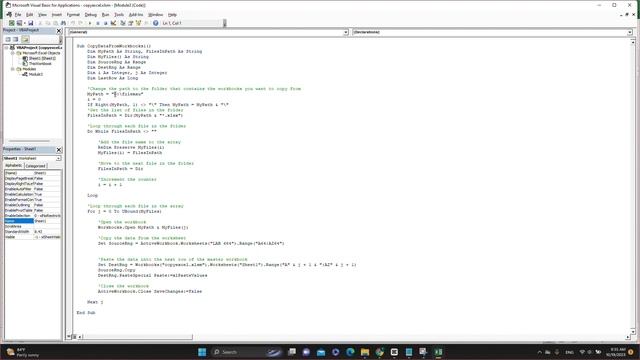Click the Break pause icon
The image size is (640, 360).
[x=98, y=23]
